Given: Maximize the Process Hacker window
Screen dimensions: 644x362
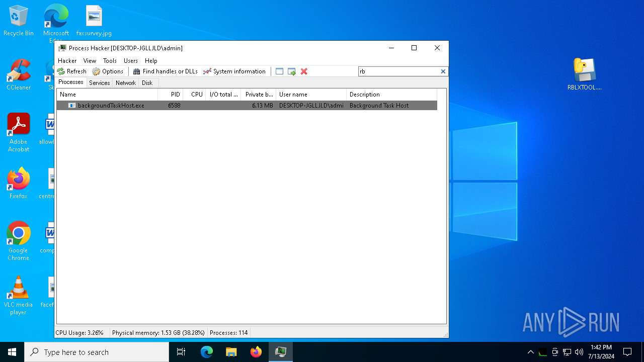Looking at the screenshot, I should 414,48.
